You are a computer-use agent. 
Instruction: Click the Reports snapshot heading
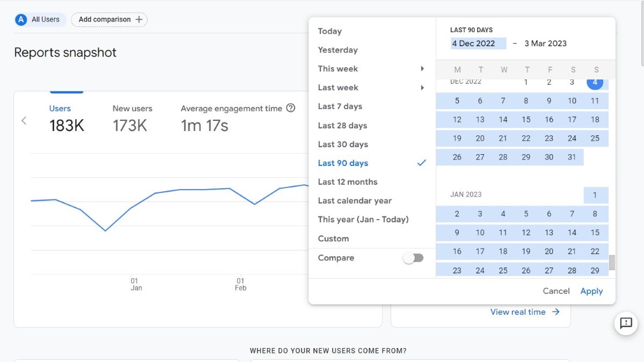[65, 53]
